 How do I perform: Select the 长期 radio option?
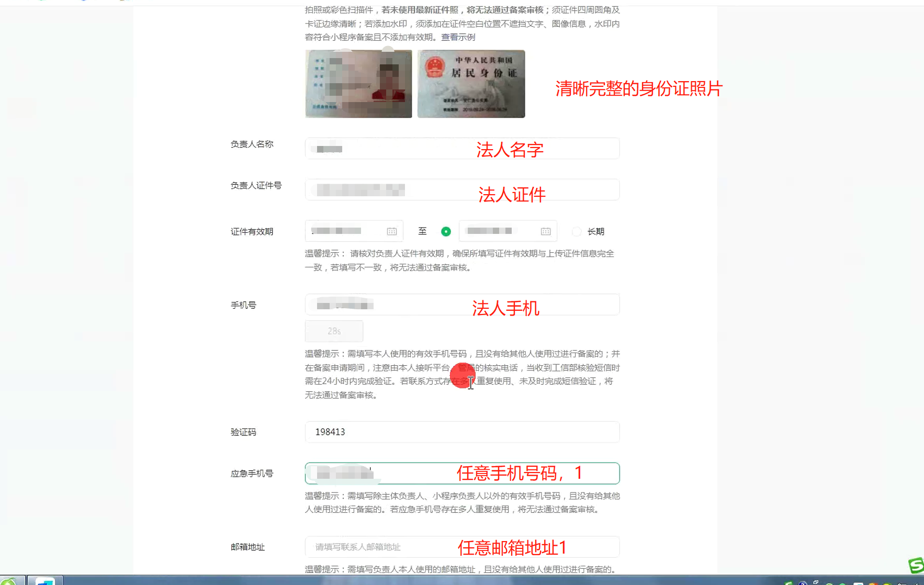[577, 231]
